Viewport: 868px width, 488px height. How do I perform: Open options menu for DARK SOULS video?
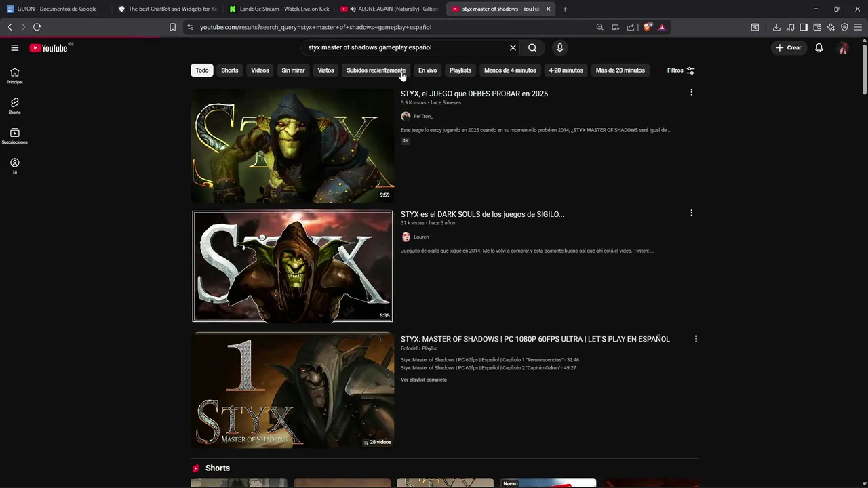click(x=691, y=213)
